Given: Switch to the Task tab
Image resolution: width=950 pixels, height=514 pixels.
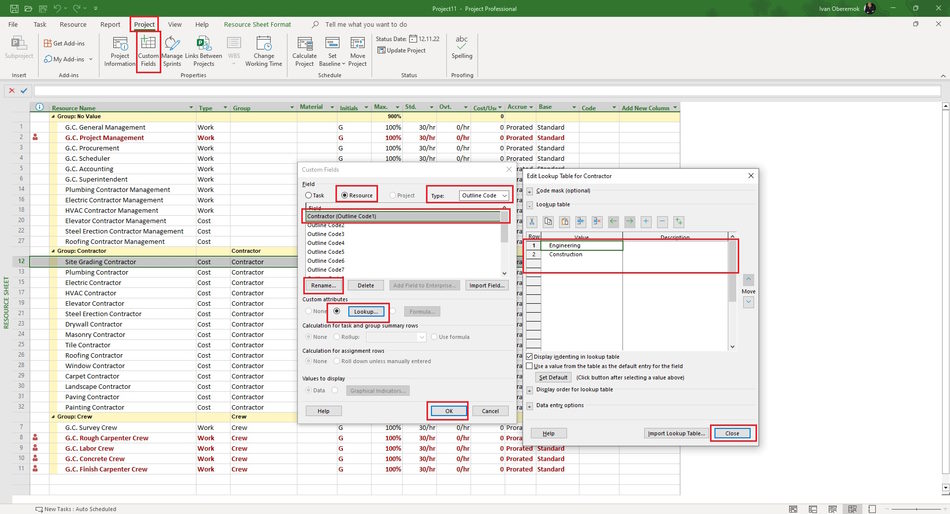Looking at the screenshot, I should coord(40,24).
